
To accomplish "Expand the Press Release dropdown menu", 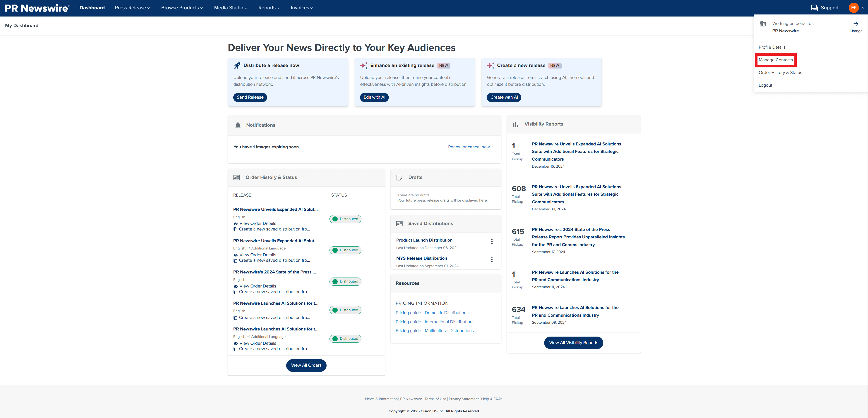I will pyautogui.click(x=132, y=8).
